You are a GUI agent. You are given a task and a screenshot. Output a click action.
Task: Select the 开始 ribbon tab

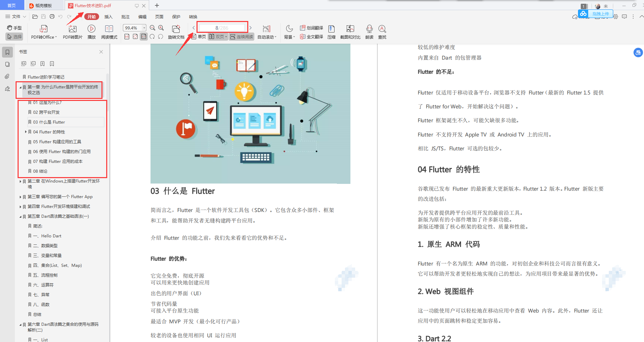(x=92, y=17)
